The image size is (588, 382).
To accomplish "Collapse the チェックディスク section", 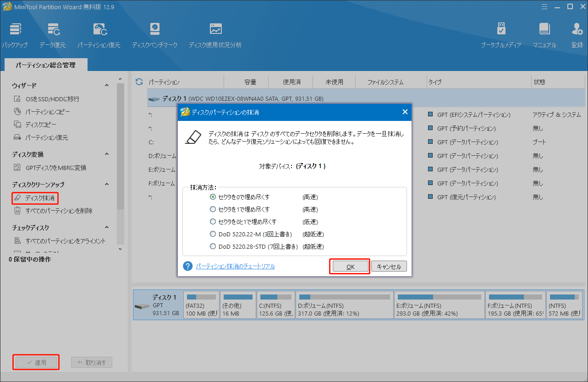I will tap(107, 228).
